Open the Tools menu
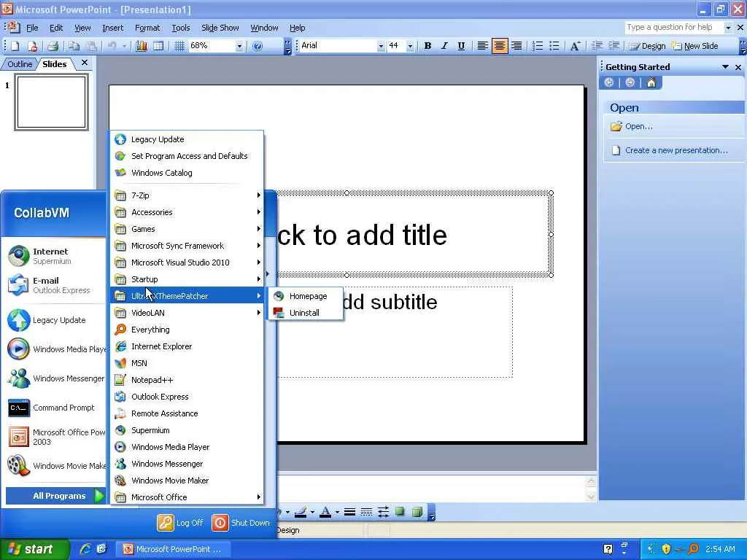747x560 pixels. 181,28
